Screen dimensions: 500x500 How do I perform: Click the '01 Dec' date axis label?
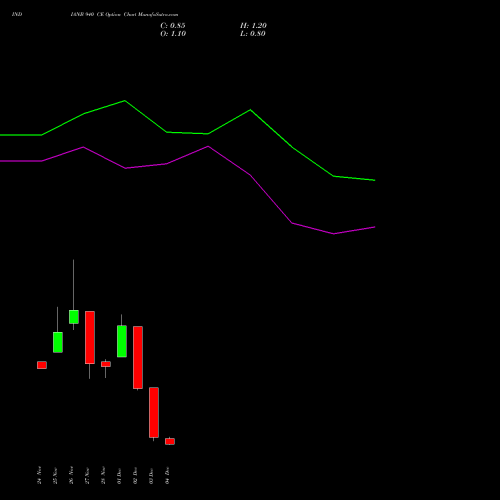point(120,476)
